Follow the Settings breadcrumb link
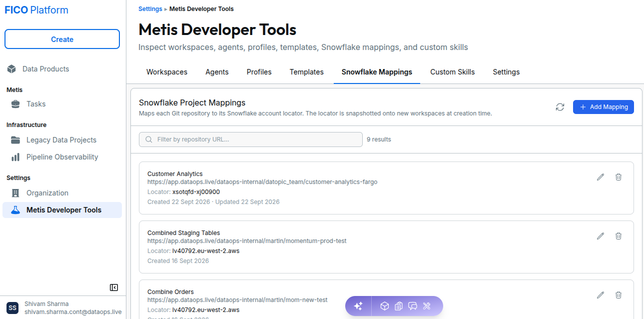 (x=150, y=9)
